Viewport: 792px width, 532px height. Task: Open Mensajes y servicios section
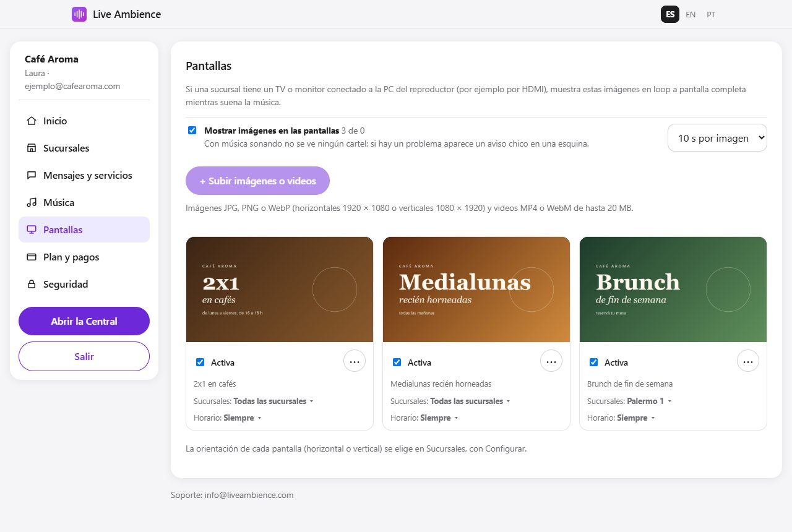click(84, 175)
